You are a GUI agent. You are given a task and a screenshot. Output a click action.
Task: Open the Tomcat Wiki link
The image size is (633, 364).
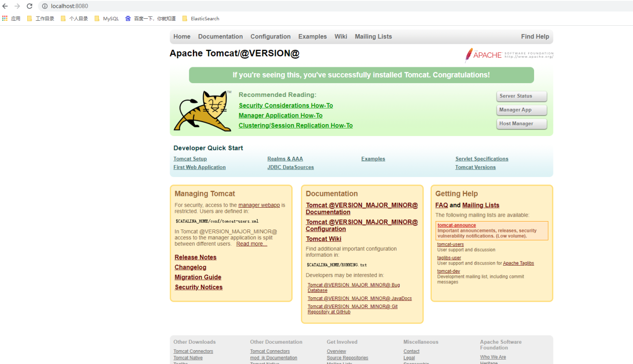click(323, 239)
